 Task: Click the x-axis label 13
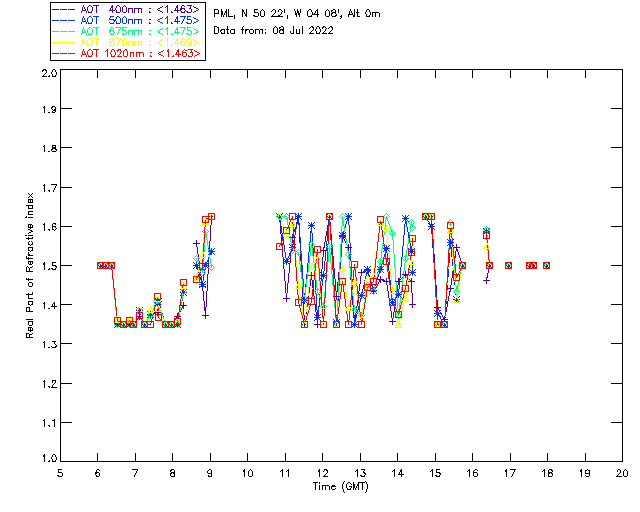coord(360,473)
